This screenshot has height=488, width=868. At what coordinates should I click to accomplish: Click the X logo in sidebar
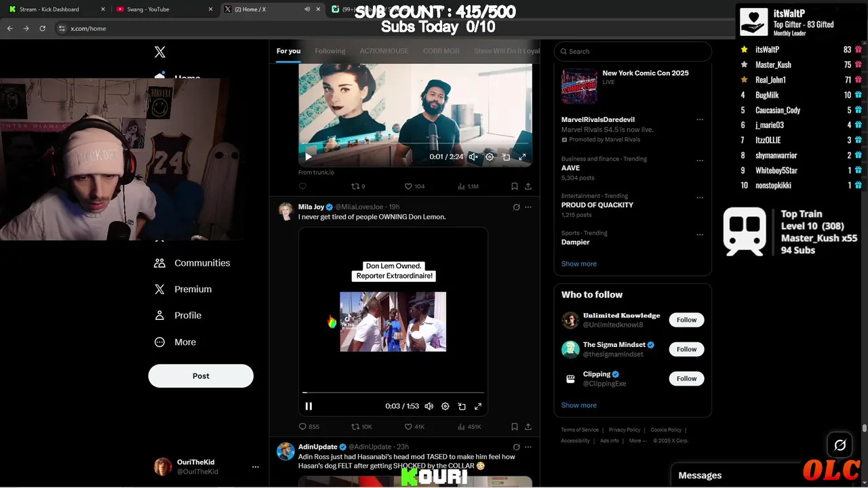click(x=160, y=52)
